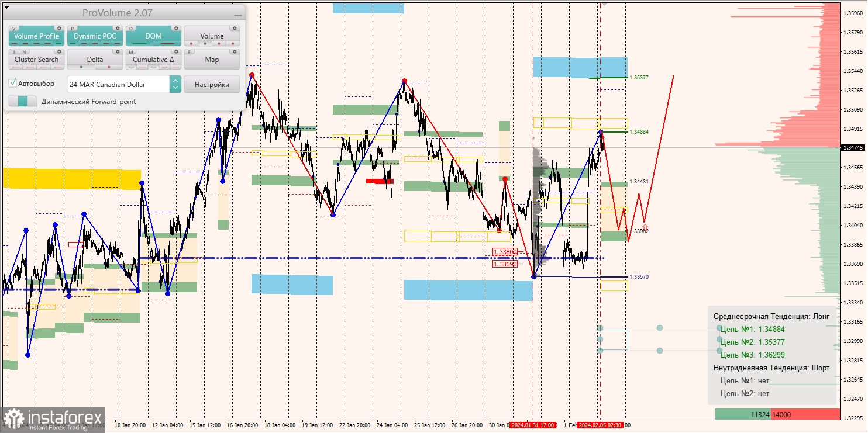868x433 pixels.
Task: Click Цель №2: 1.35377 in info panel
Action: click(x=753, y=342)
